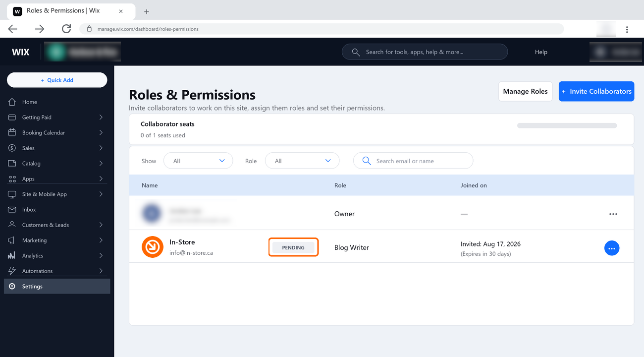This screenshot has height=357, width=644.
Task: Reload the page with the refresh icon
Action: [66, 29]
